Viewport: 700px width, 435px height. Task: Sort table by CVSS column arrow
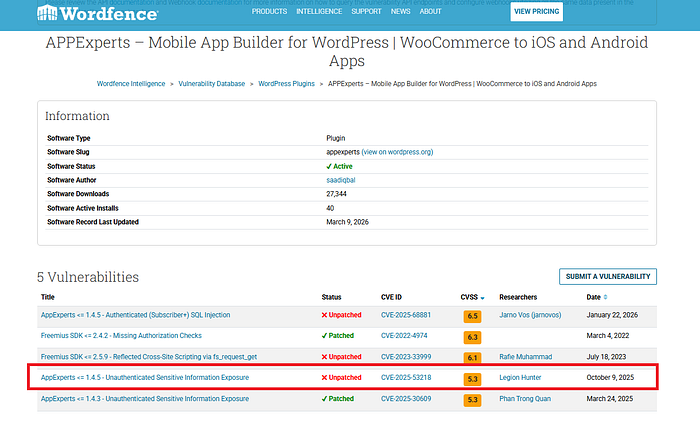[x=483, y=298]
